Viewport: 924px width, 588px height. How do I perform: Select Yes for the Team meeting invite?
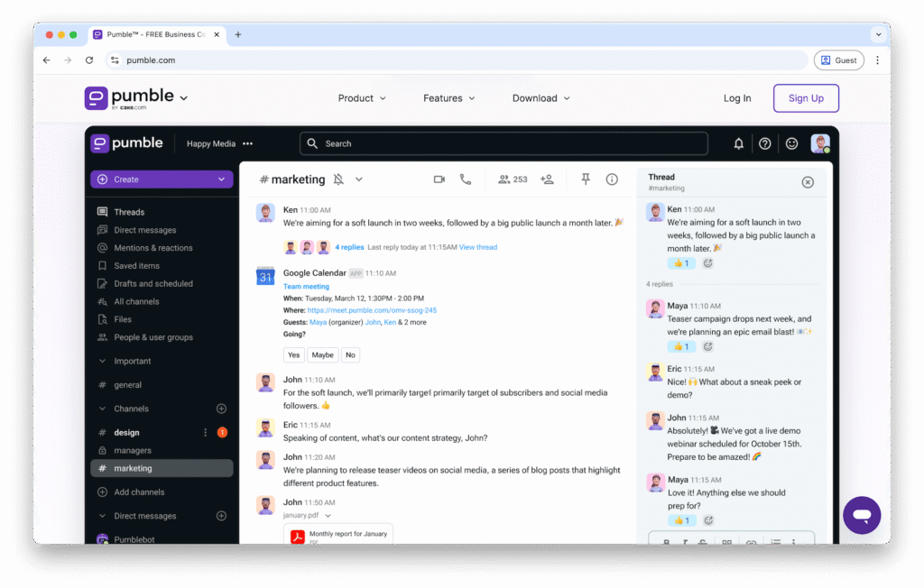pyautogui.click(x=293, y=354)
